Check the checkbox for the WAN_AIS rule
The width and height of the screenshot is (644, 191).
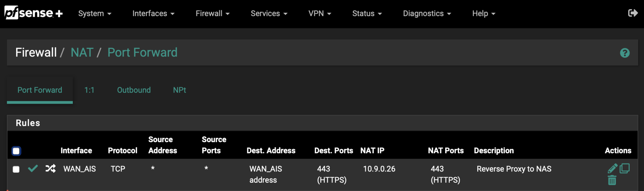(16, 169)
